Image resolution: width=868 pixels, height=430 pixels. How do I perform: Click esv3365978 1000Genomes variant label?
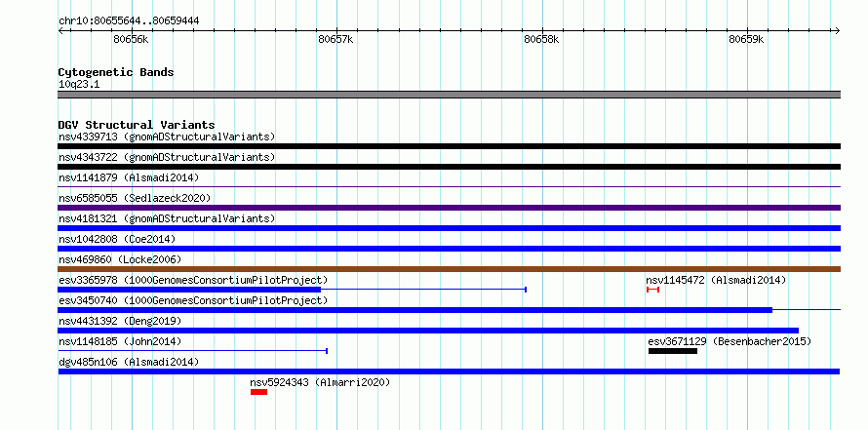(x=193, y=280)
